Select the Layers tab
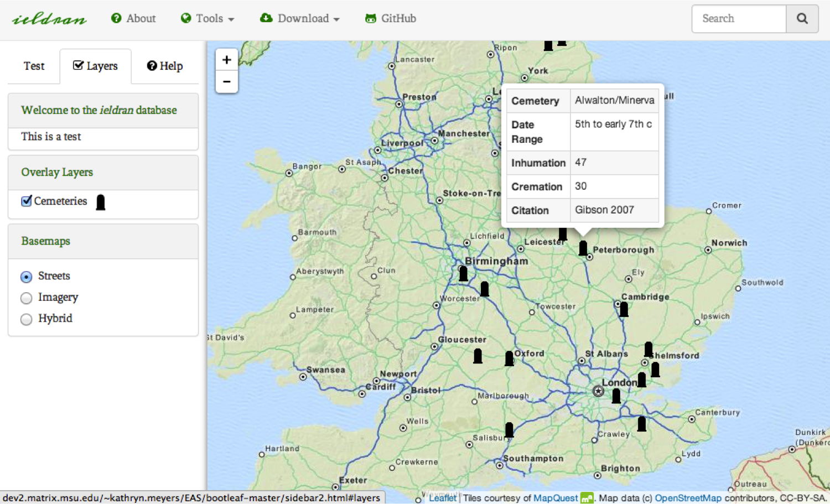The height and width of the screenshot is (504, 830). click(x=96, y=66)
